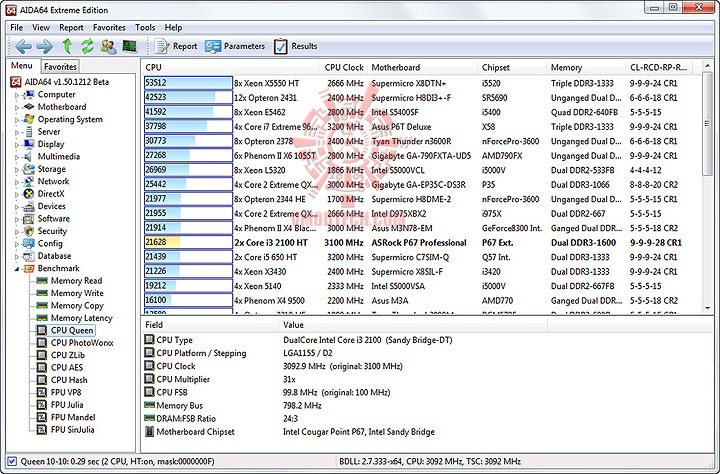
Task: Click the green up-level arrow icon
Action: [67, 46]
